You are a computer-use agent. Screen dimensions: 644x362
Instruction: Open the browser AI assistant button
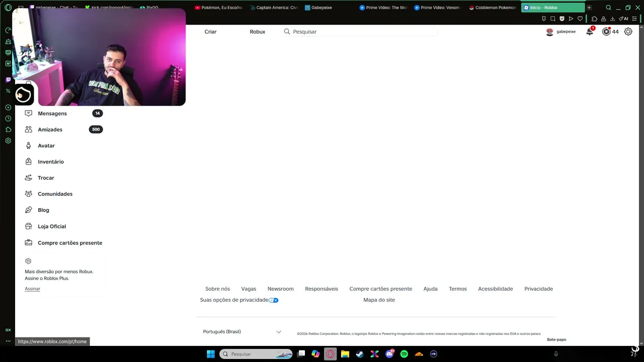click(624, 19)
